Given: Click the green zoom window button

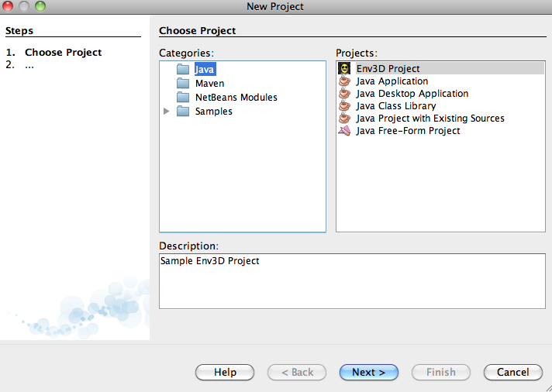Looking at the screenshot, I should 40,6.
